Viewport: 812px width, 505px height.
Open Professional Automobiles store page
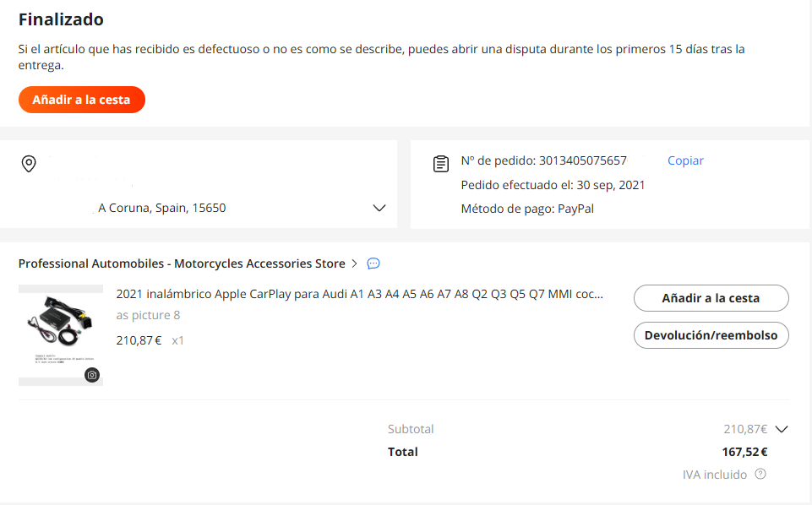click(x=182, y=263)
